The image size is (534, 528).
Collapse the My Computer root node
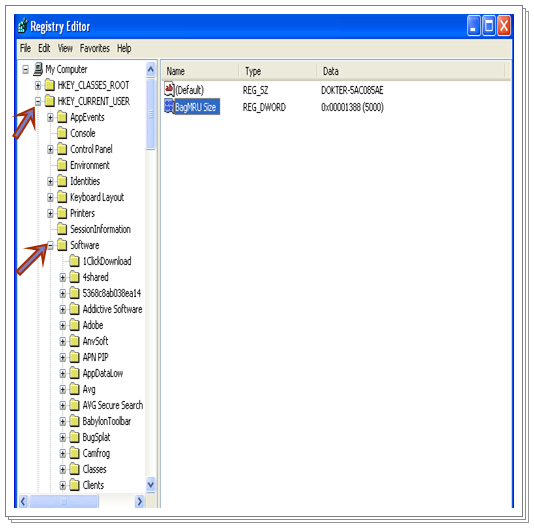[26, 69]
